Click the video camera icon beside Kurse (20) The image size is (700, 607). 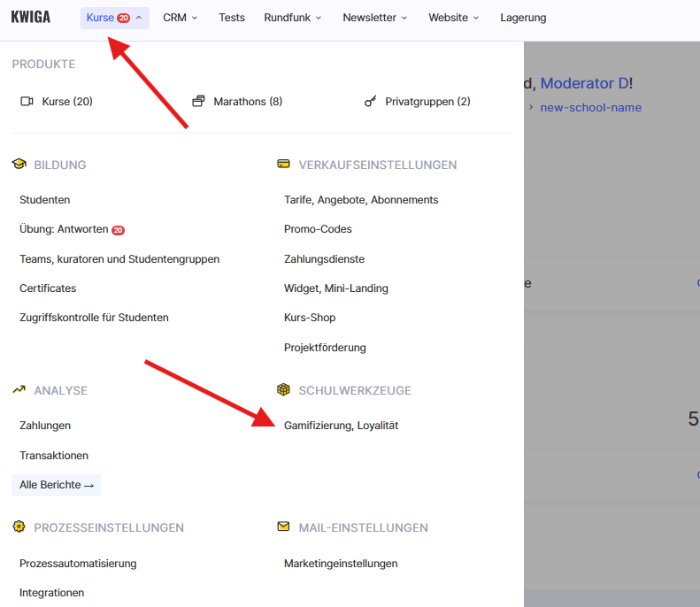click(27, 102)
